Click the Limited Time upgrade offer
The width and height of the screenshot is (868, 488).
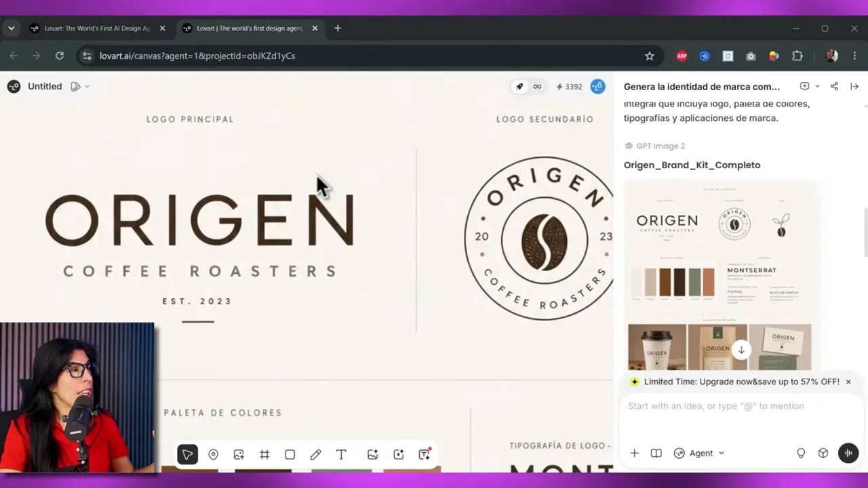point(742,382)
